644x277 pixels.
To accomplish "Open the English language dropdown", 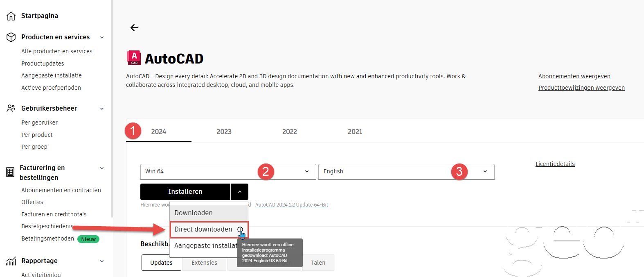I will point(406,172).
